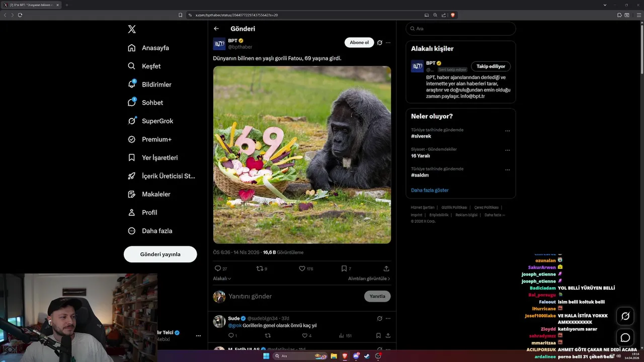Click Gönderi yayınla button
Screen dimensions: 644x362
tap(160, 254)
